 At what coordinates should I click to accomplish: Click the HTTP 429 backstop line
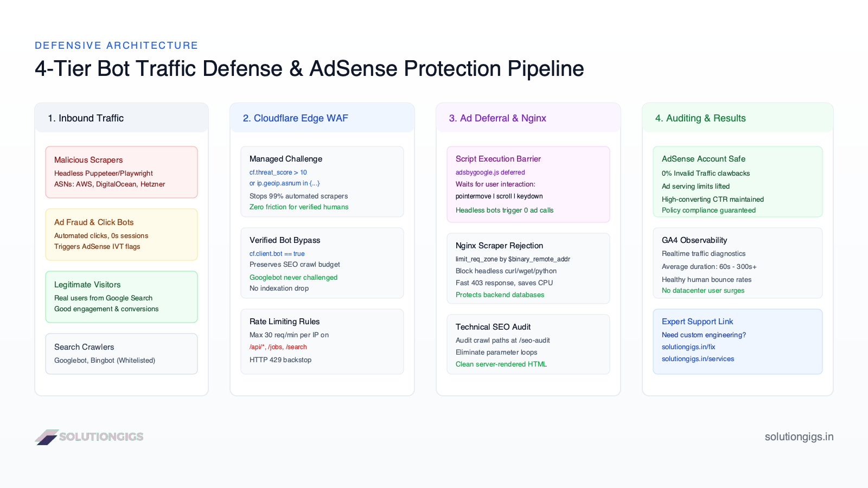pyautogui.click(x=280, y=360)
